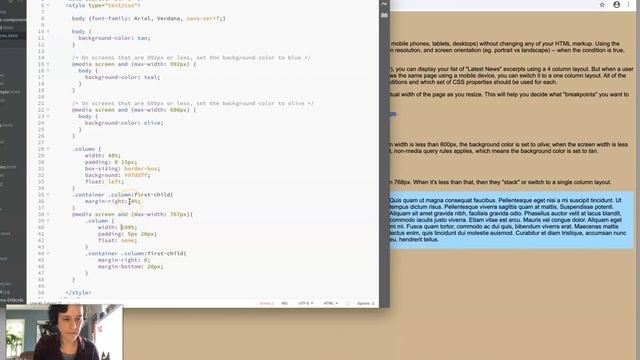This screenshot has width=640, height=360.
Task: Click line number 30 in the editor gutter
Action: [x=41, y=162]
